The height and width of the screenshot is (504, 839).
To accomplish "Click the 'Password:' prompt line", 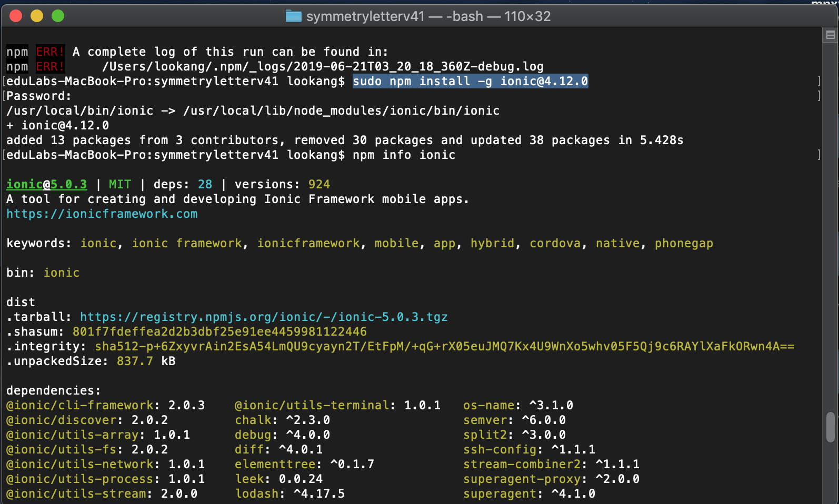I will tap(39, 96).
